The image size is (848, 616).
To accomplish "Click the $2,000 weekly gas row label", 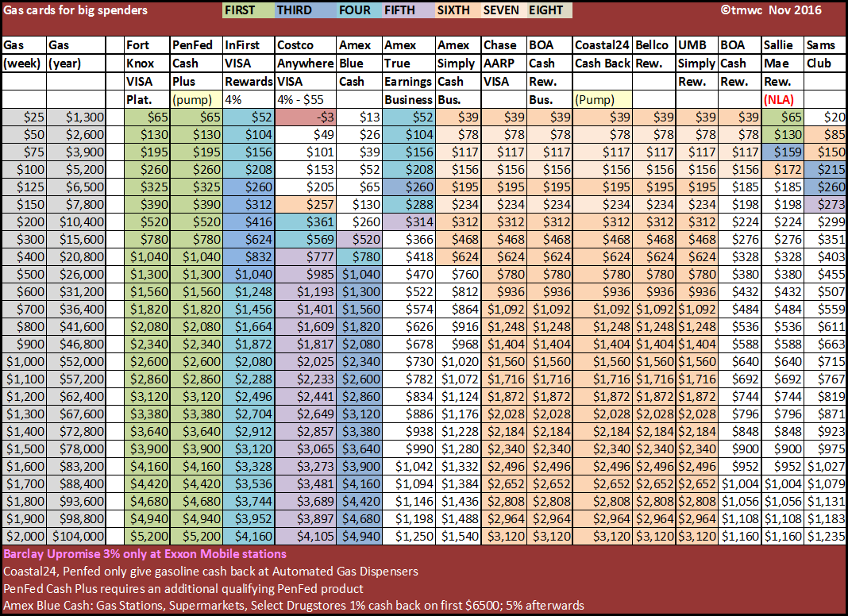I will tap(23, 536).
